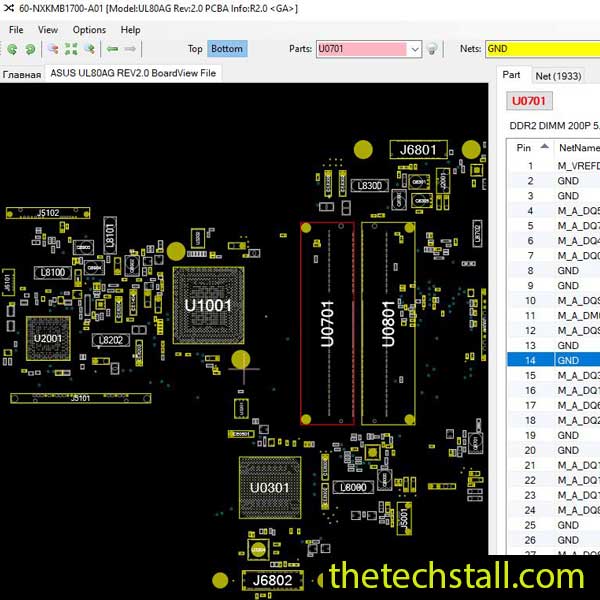
Task: Select pin 11 M_A_DM row
Action: click(554, 316)
